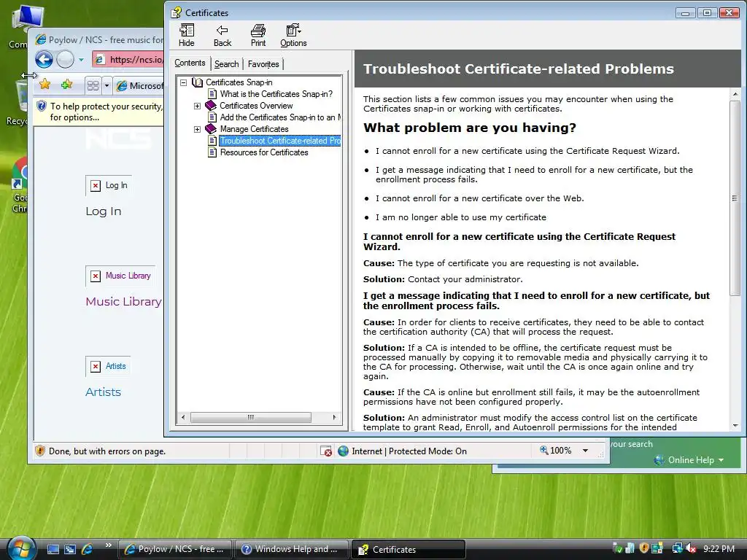747x560 pixels.
Task: Click the 'Log In' link on the NCS page
Action: click(104, 211)
